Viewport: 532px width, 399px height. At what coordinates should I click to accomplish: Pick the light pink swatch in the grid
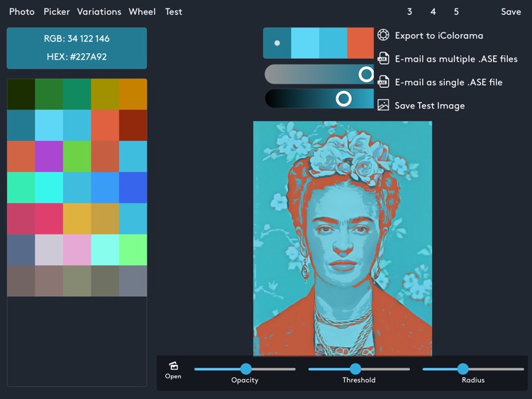click(77, 250)
